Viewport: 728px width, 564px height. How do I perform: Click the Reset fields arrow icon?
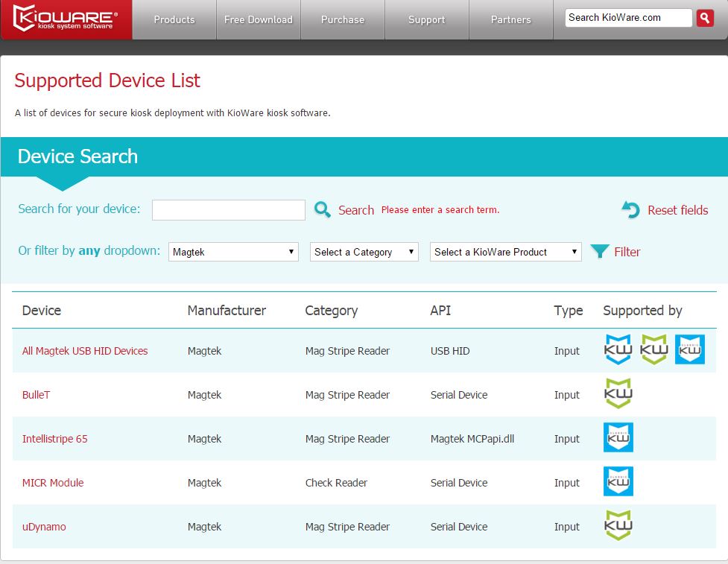point(630,210)
